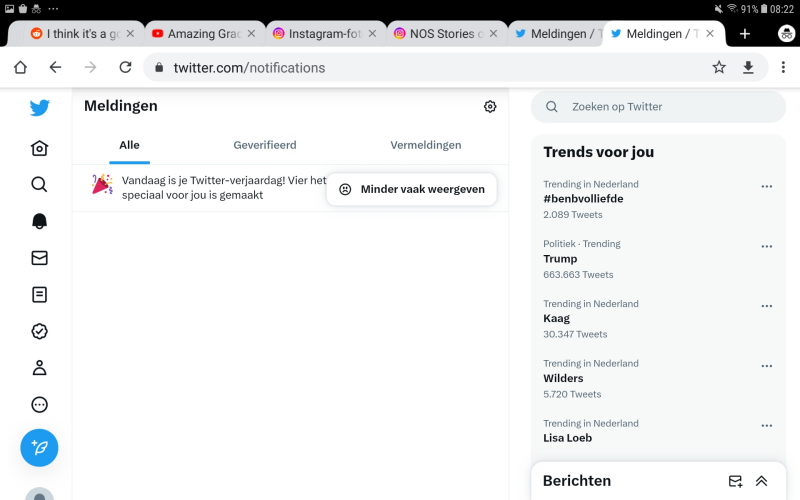
Task: Open the Wilders trending topic
Action: tap(563, 379)
